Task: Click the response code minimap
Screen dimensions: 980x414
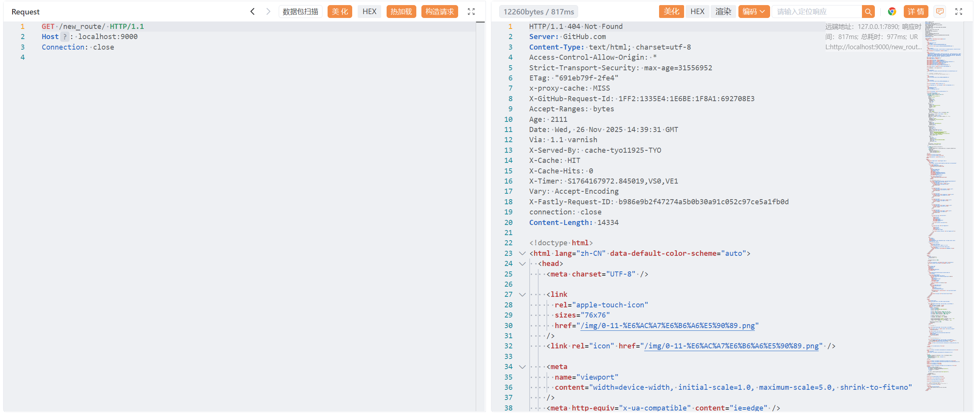Action: coord(944,206)
